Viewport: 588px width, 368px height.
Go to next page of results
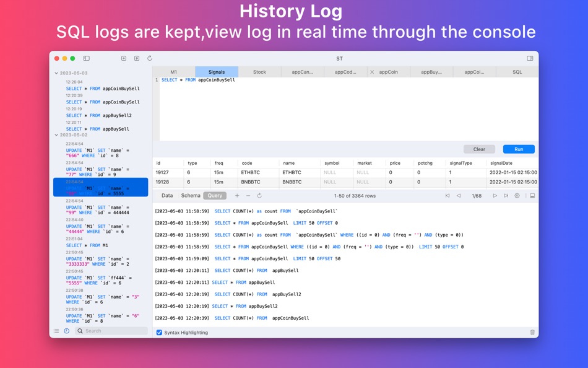click(495, 196)
